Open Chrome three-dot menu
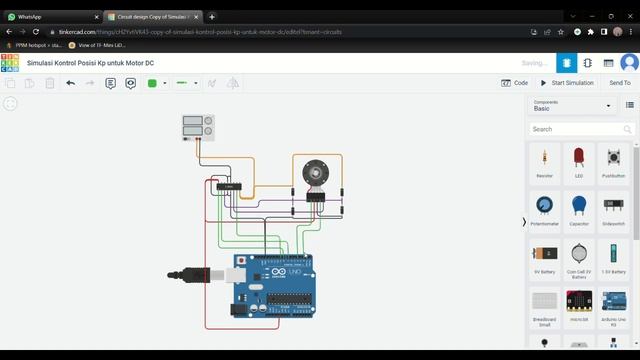 pyautogui.click(x=631, y=32)
